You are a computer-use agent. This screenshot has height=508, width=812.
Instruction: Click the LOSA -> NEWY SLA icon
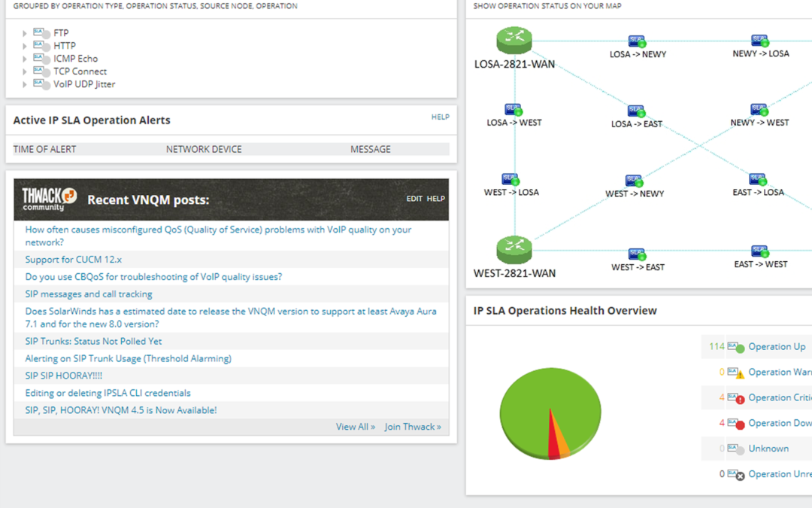(637, 41)
